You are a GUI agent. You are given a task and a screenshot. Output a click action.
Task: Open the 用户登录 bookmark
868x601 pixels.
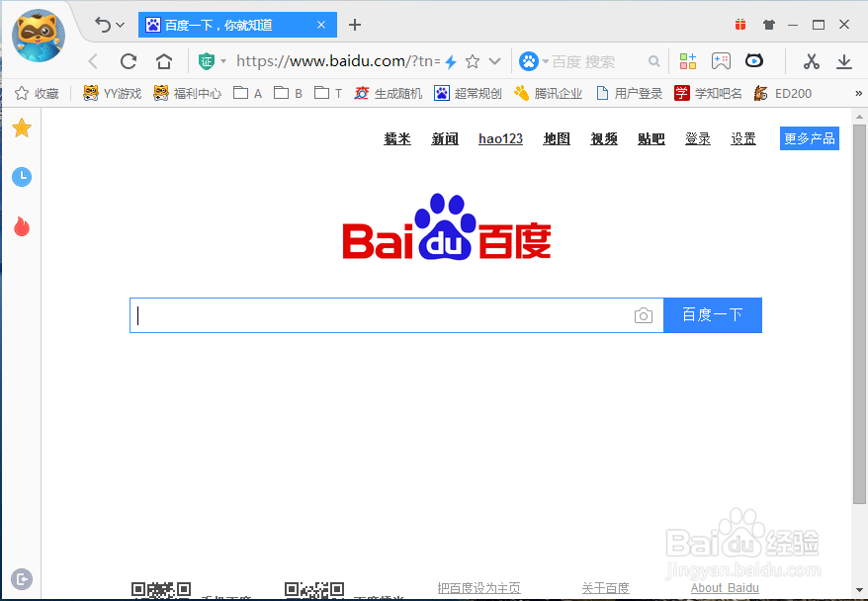click(x=630, y=94)
